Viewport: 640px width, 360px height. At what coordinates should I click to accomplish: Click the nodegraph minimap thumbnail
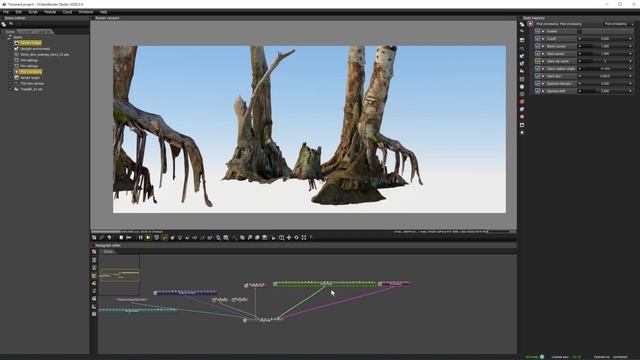click(120, 275)
